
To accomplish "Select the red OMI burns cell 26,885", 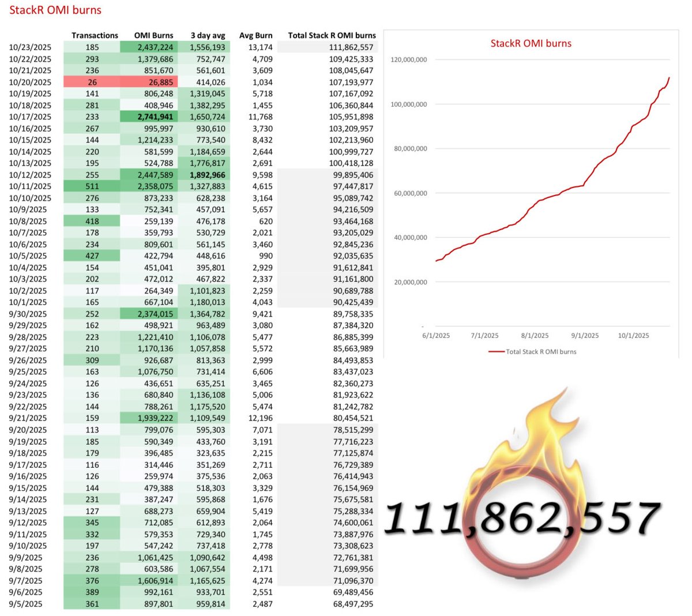I will click(149, 82).
